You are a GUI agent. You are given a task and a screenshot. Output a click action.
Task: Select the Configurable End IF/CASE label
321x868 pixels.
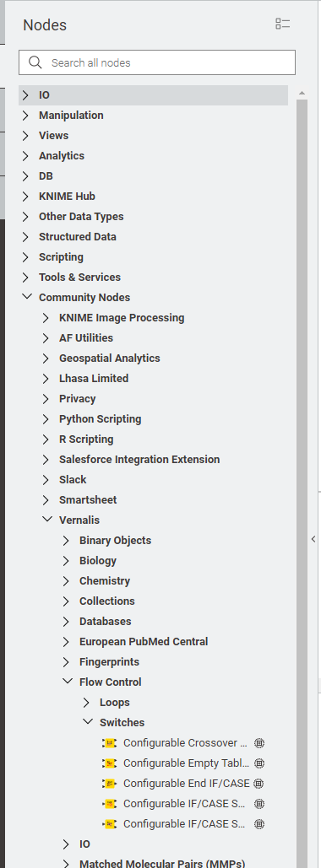[x=187, y=784]
